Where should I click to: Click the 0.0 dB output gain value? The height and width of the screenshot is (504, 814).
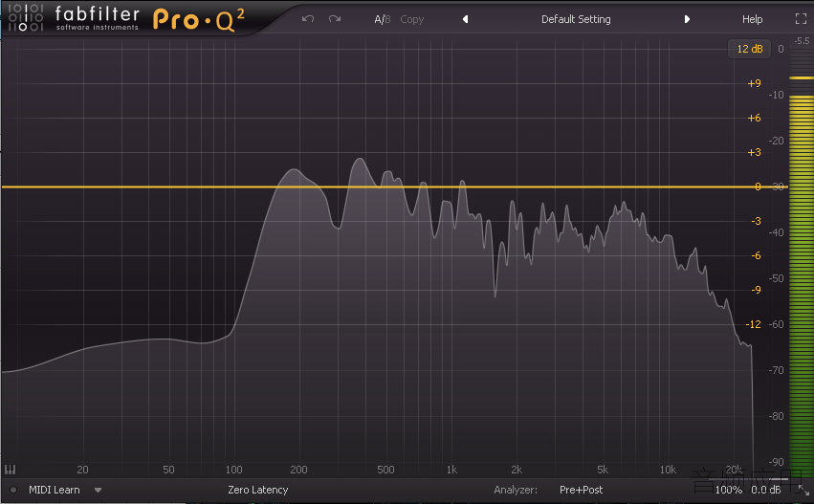click(x=765, y=490)
